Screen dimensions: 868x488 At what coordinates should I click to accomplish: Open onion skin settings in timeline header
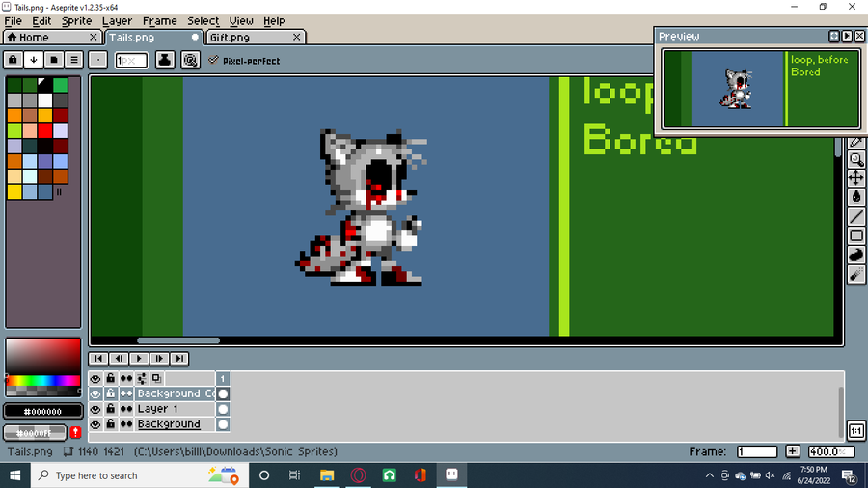142,378
